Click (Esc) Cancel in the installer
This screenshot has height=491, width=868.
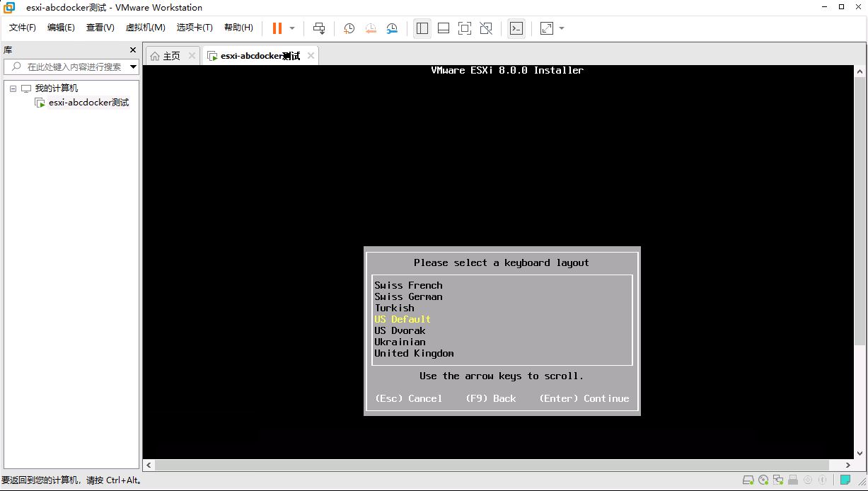408,398
